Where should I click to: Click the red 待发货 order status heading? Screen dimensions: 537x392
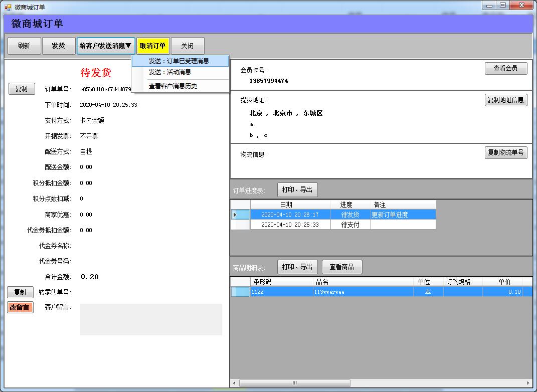pyautogui.click(x=96, y=73)
